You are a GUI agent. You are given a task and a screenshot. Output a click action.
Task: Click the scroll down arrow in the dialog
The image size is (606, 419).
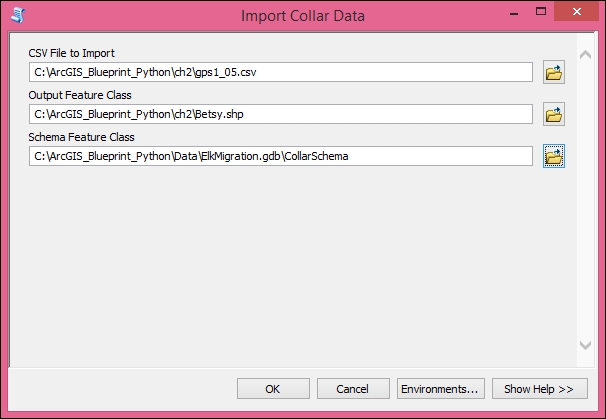(x=585, y=344)
